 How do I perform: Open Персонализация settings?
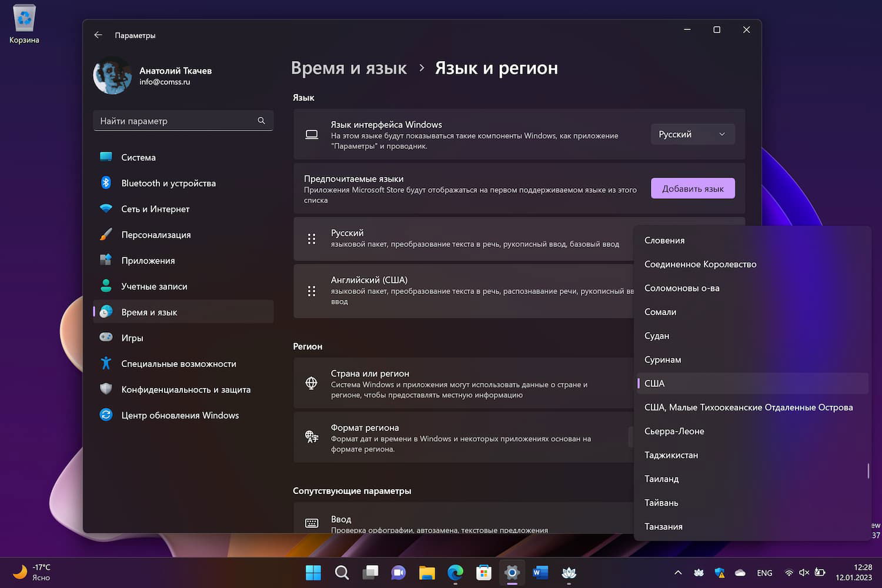click(183, 235)
